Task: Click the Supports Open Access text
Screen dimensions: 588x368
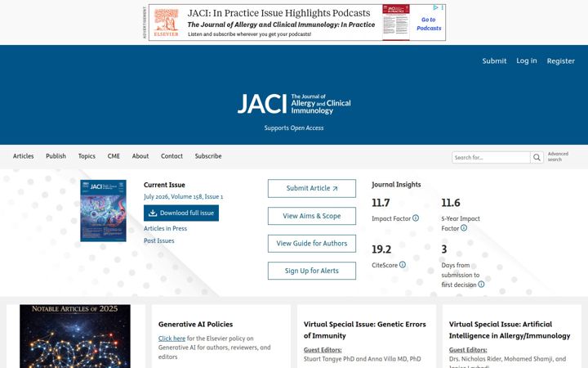Action: point(294,128)
